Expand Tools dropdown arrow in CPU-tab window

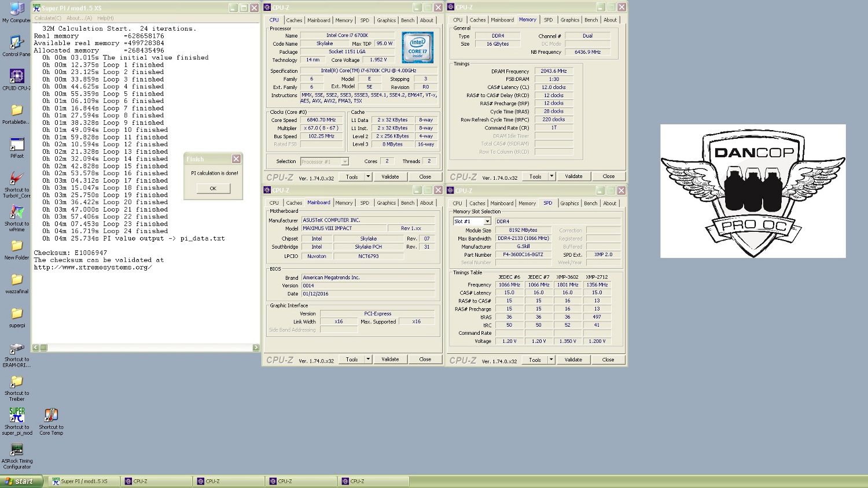[x=368, y=177]
